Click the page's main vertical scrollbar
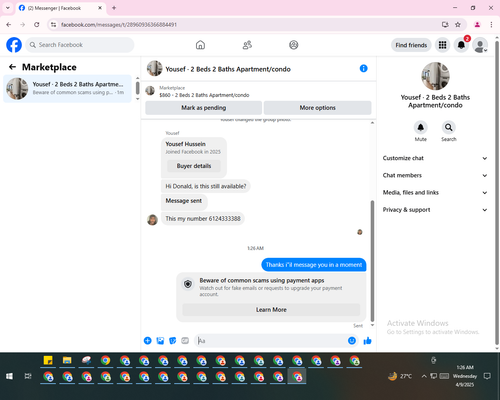500x400 pixels. (x=497, y=193)
